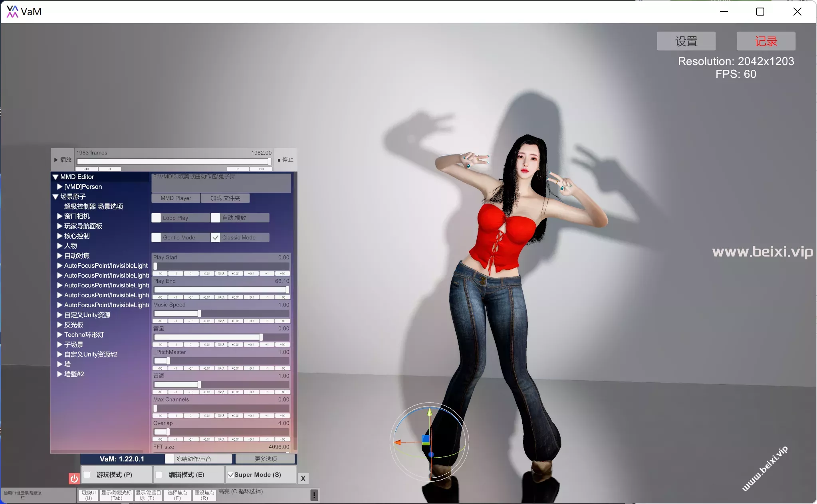Click the 设置 settings button
This screenshot has width=817, height=504.
686,41
